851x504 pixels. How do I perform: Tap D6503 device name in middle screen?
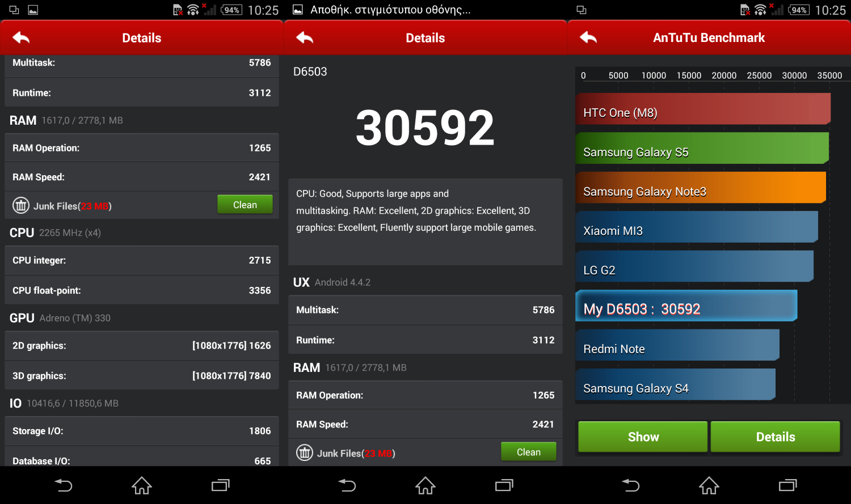[x=310, y=71]
